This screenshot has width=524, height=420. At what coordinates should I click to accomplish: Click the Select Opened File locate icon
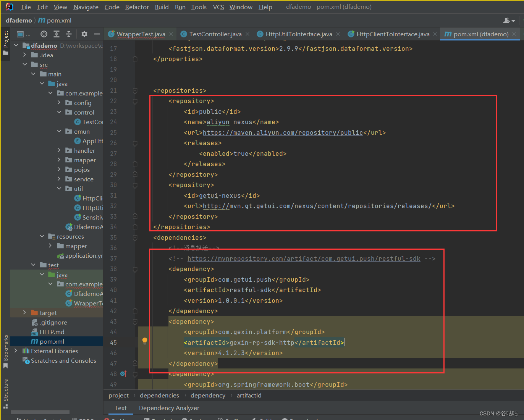(44, 34)
